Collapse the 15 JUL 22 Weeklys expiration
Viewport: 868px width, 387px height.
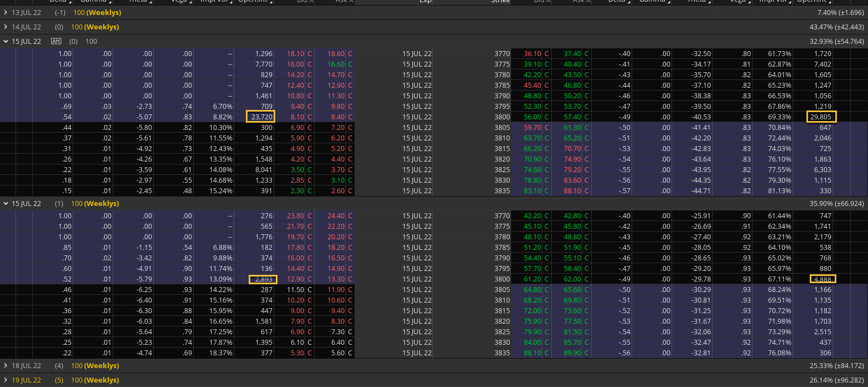(6, 204)
